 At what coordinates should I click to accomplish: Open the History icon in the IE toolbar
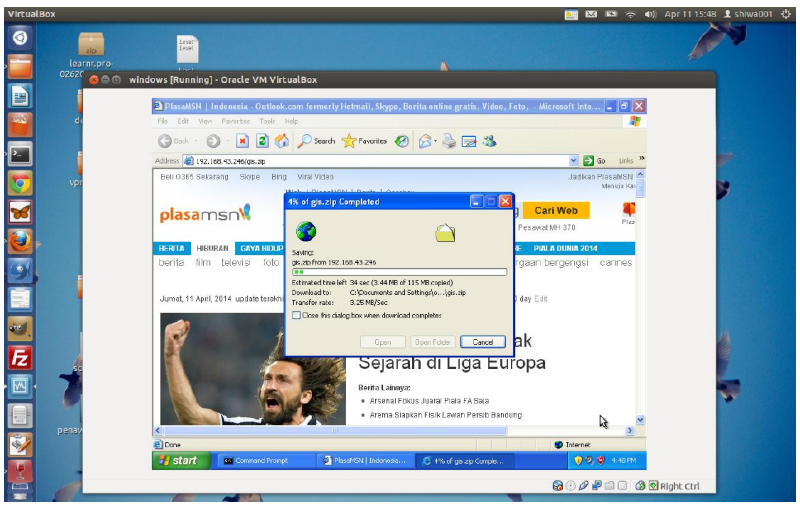(x=402, y=141)
